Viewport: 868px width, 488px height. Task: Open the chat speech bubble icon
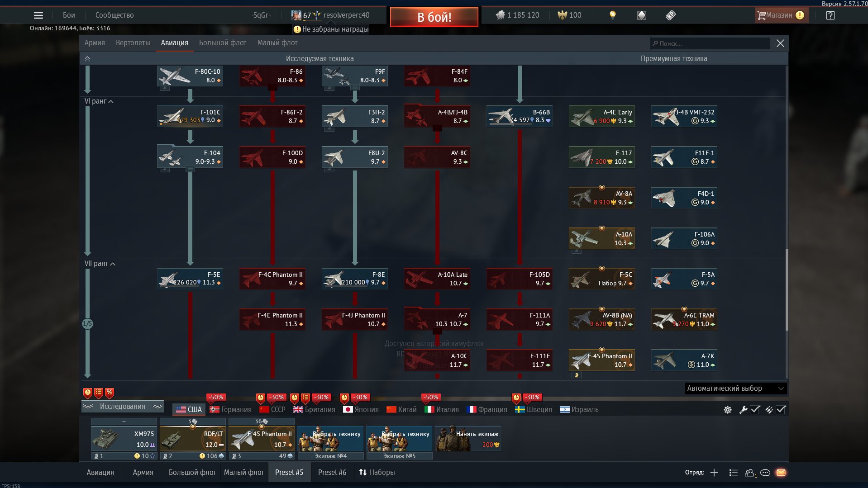pyautogui.click(x=765, y=473)
